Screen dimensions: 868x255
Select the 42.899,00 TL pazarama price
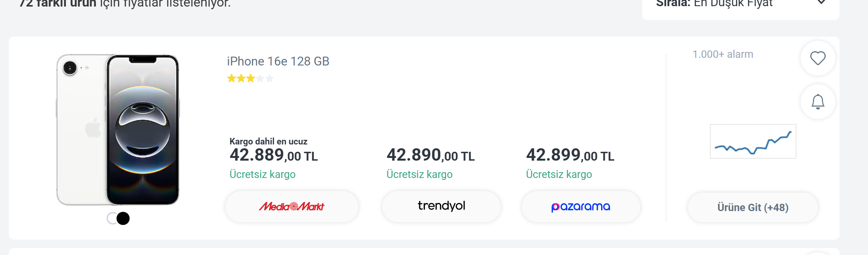tap(570, 155)
